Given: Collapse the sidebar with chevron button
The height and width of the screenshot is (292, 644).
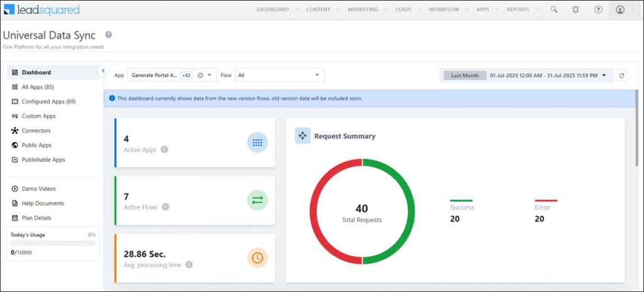Looking at the screenshot, I should (103, 70).
